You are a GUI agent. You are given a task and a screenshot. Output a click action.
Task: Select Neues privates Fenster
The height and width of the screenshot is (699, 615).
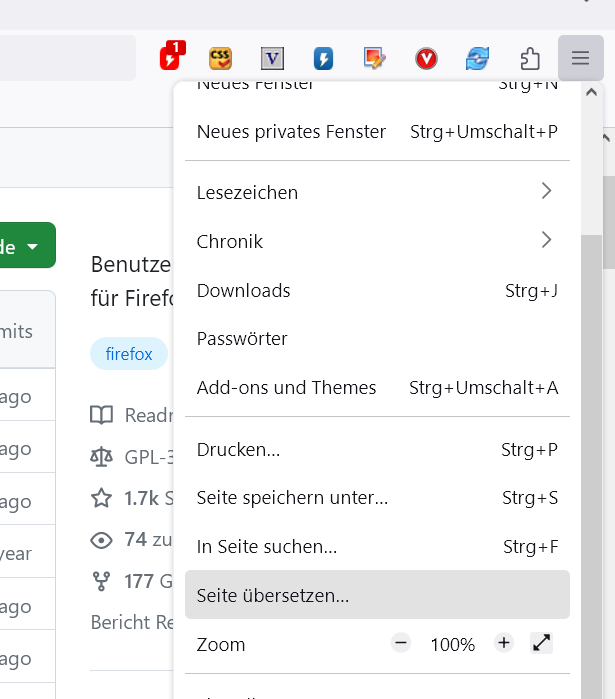click(x=377, y=132)
